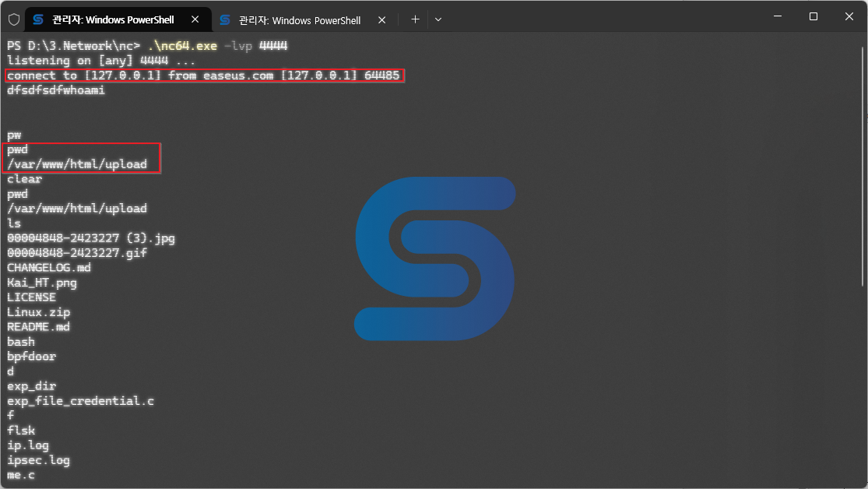The width and height of the screenshot is (868, 489).
Task: Click file '00004848-2423227 (3).jpg'
Action: 91,238
